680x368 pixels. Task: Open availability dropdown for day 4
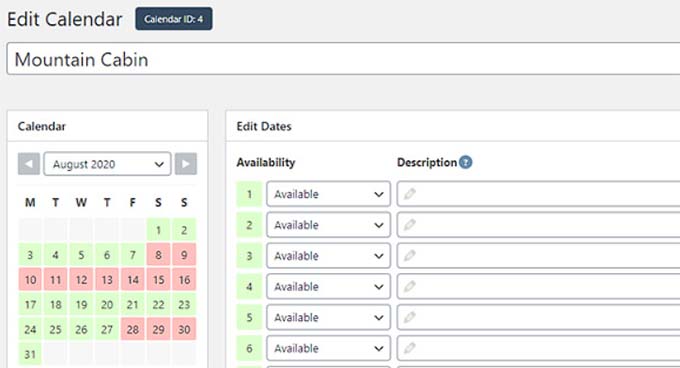tap(328, 286)
